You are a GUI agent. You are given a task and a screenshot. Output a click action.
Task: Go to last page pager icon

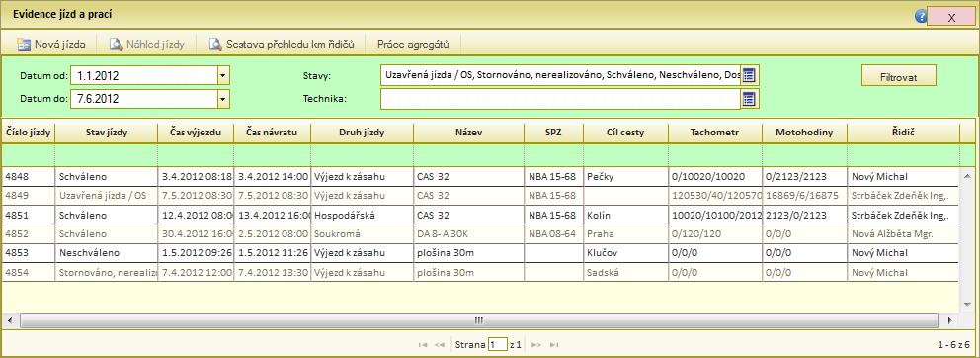pos(554,345)
